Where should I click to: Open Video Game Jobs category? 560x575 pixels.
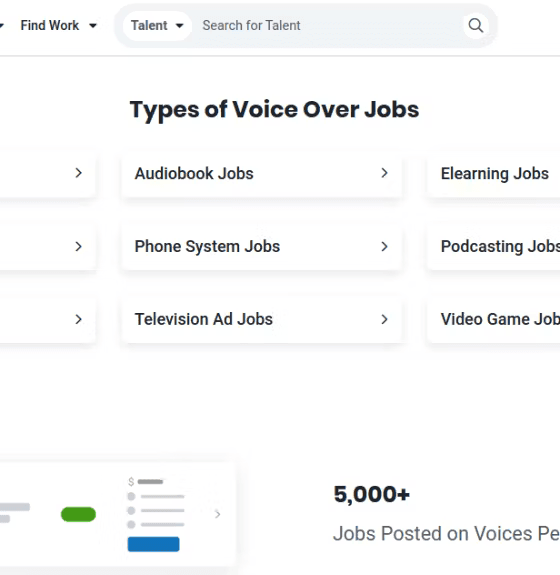494,319
